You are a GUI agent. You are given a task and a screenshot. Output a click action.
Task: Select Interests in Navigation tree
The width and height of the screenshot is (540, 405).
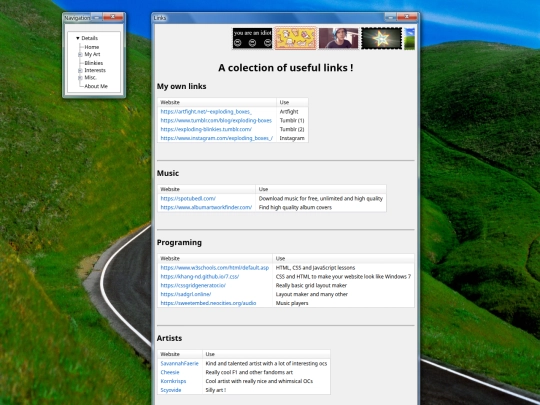point(95,70)
